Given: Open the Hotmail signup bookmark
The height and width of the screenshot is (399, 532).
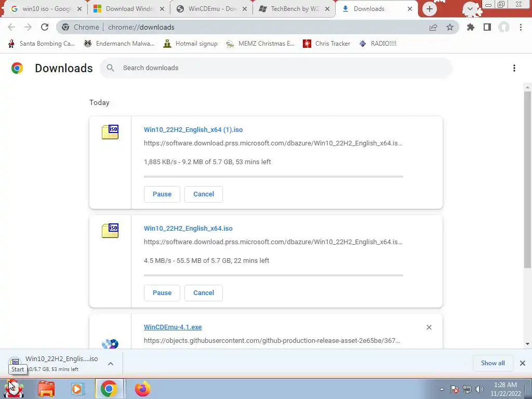Looking at the screenshot, I should 190,44.
